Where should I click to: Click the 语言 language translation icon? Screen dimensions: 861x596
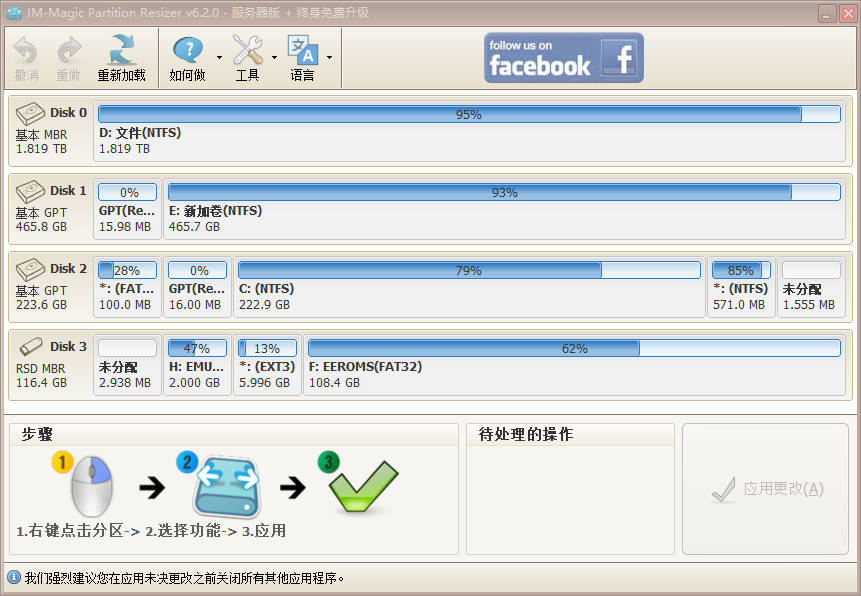303,48
